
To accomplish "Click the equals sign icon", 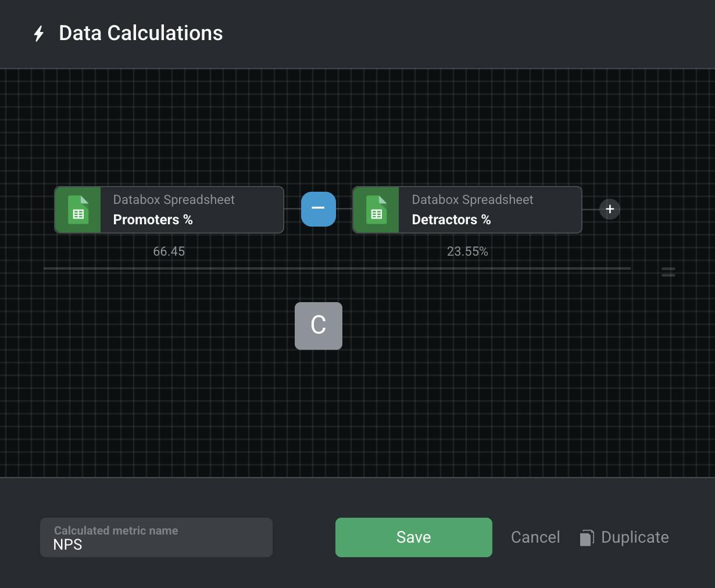I will pos(668,272).
